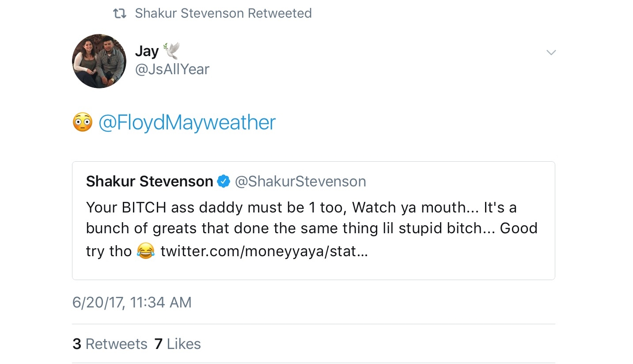633x364 pixels.
Task: Open the @JsAllYear handle
Action: [172, 69]
